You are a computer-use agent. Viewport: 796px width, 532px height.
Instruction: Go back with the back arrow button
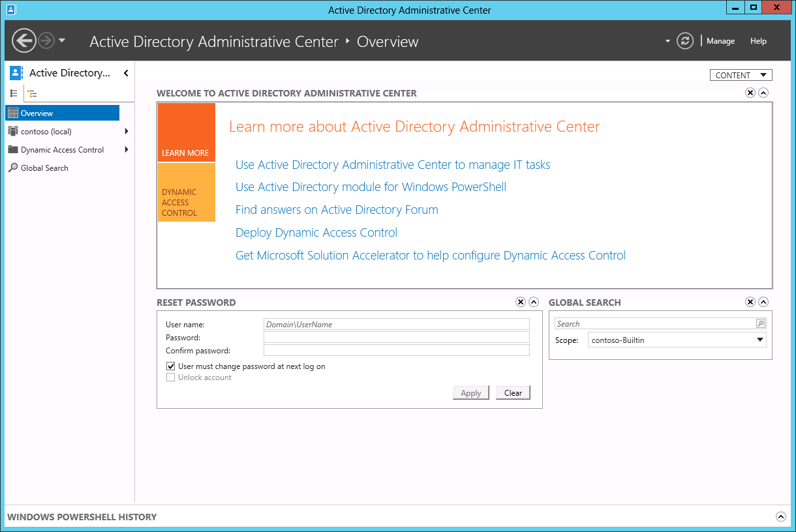23,40
